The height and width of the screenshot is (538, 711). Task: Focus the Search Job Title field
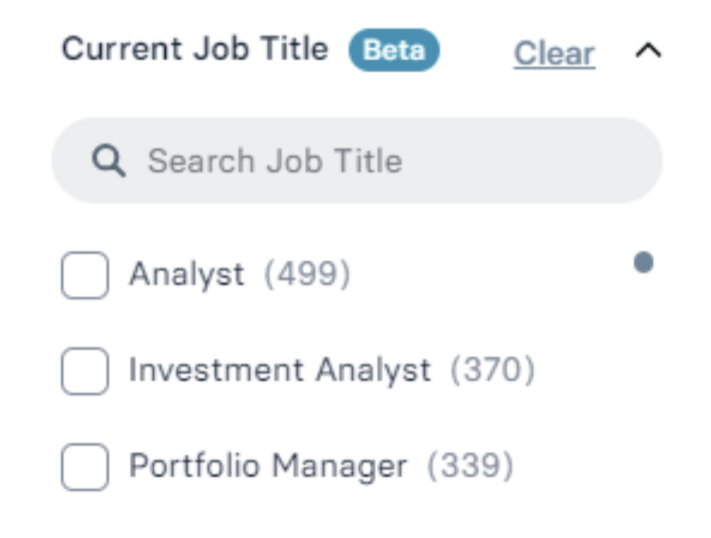coord(357,160)
